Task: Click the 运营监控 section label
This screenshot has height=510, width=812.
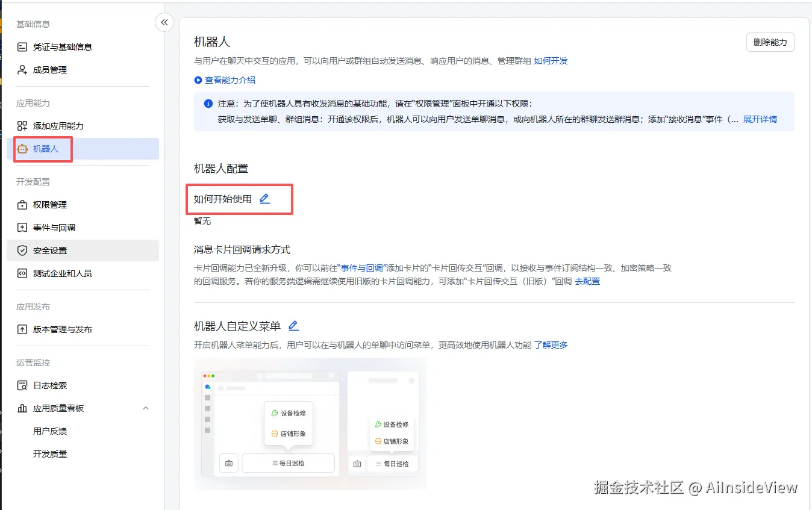Action: (33, 362)
